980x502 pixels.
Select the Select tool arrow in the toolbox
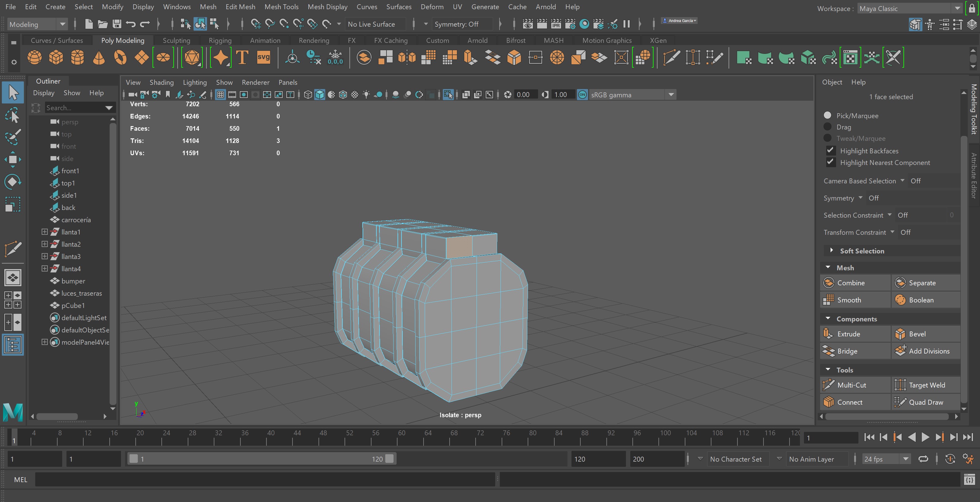pyautogui.click(x=13, y=92)
